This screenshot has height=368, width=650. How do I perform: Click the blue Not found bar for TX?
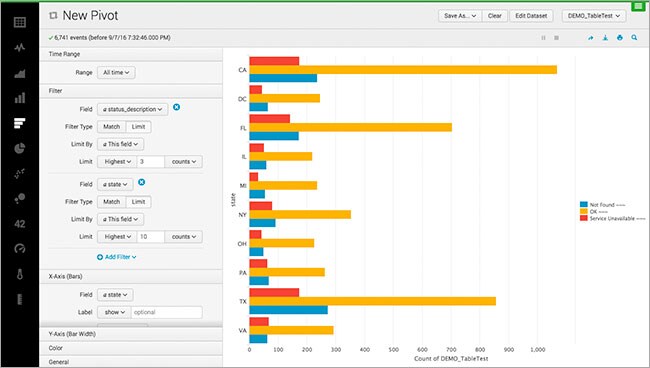(x=289, y=310)
